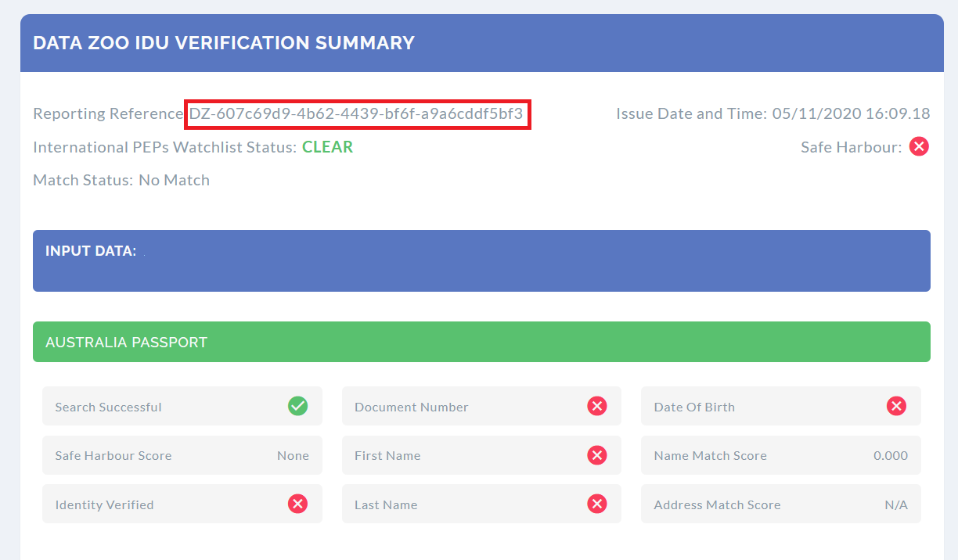The image size is (958, 560).
Task: Click the green check beside Search Successful
Action: coord(297,406)
